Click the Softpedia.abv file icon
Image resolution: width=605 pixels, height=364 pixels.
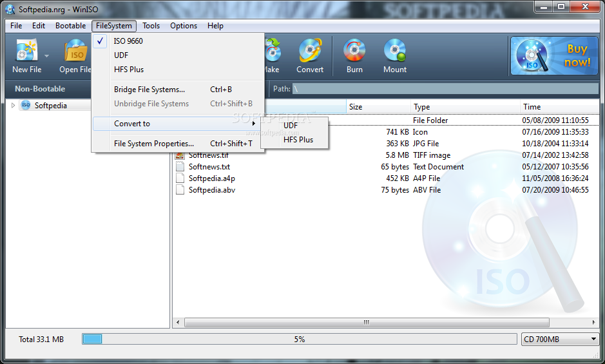coord(180,190)
